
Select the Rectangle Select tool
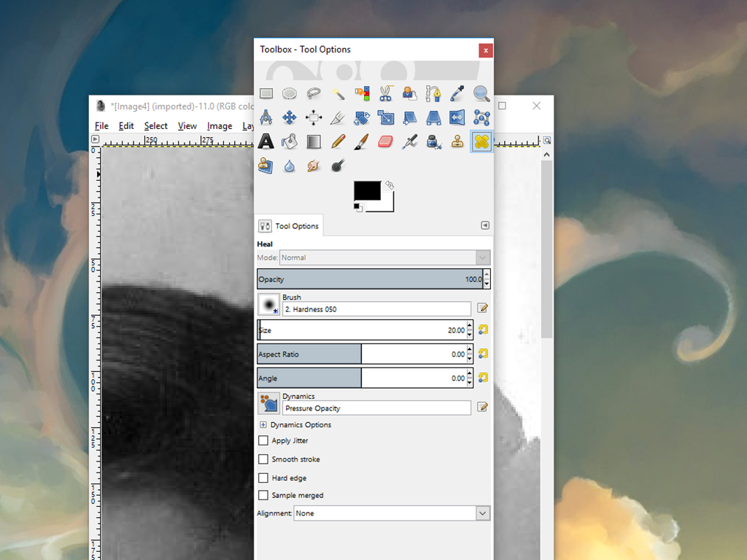pyautogui.click(x=266, y=93)
